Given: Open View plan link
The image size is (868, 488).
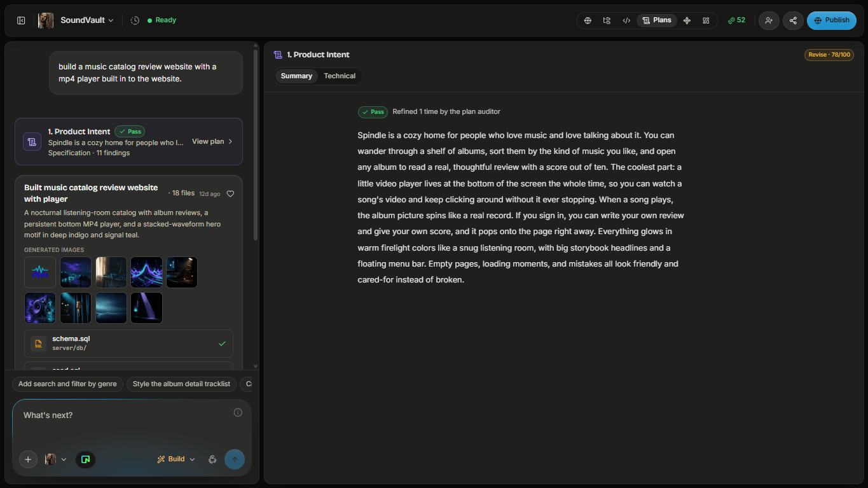Looking at the screenshot, I should tap(212, 141).
